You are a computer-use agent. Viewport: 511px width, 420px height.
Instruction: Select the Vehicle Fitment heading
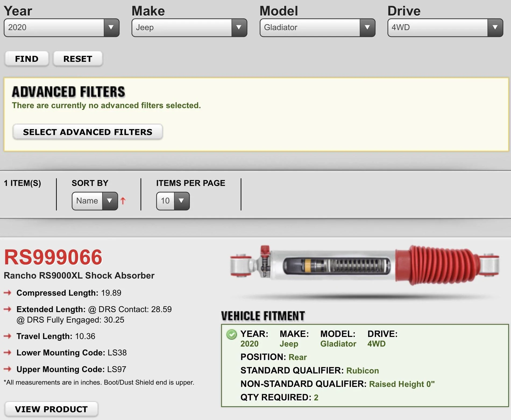coord(263,316)
